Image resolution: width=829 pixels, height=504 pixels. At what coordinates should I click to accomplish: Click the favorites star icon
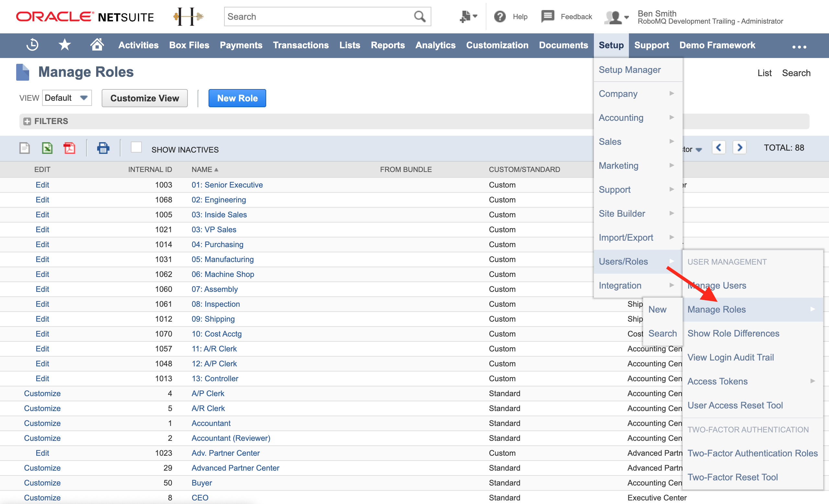coord(64,45)
